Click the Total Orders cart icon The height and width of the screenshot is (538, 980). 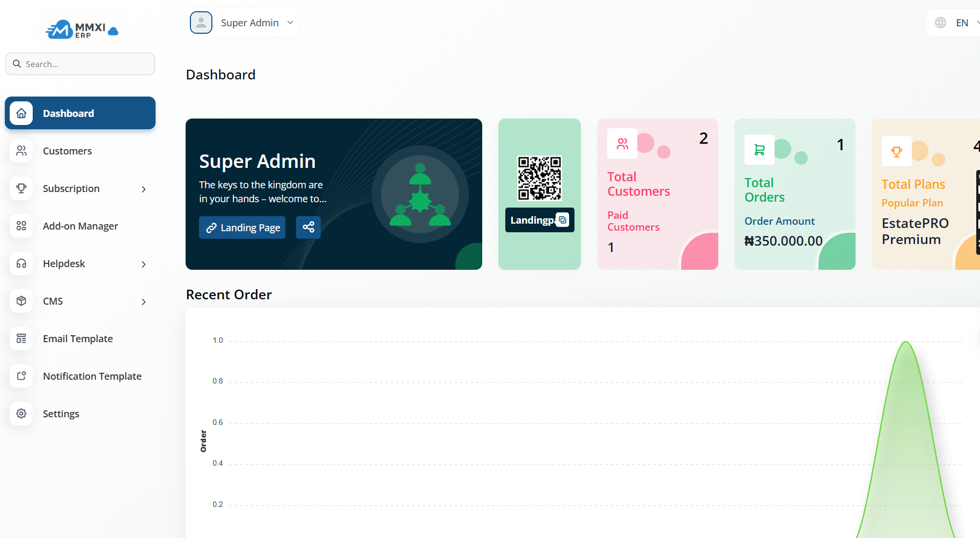(759, 150)
